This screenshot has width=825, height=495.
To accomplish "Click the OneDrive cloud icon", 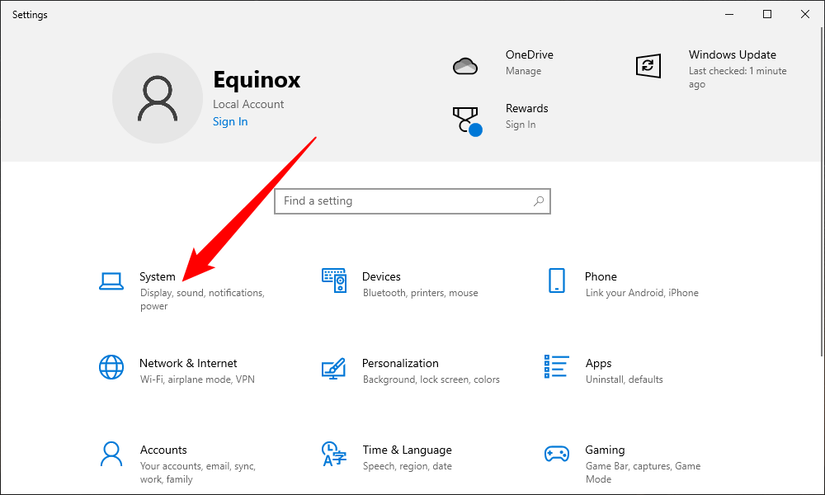I will pyautogui.click(x=465, y=66).
